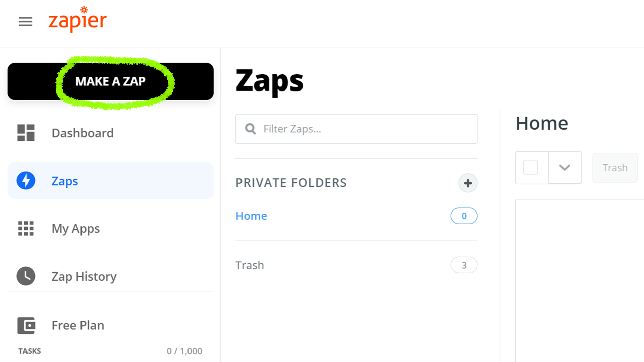
Task: Toggle the Home folder selection
Action: pos(531,167)
